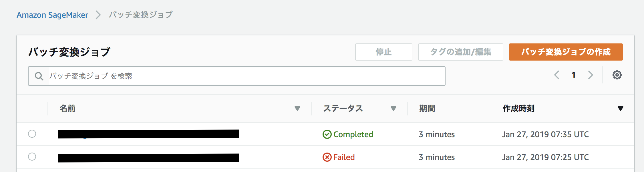This screenshot has width=644, height=172.
Task: Click the Amazon SageMaker breadcrumb link
Action: point(53,15)
